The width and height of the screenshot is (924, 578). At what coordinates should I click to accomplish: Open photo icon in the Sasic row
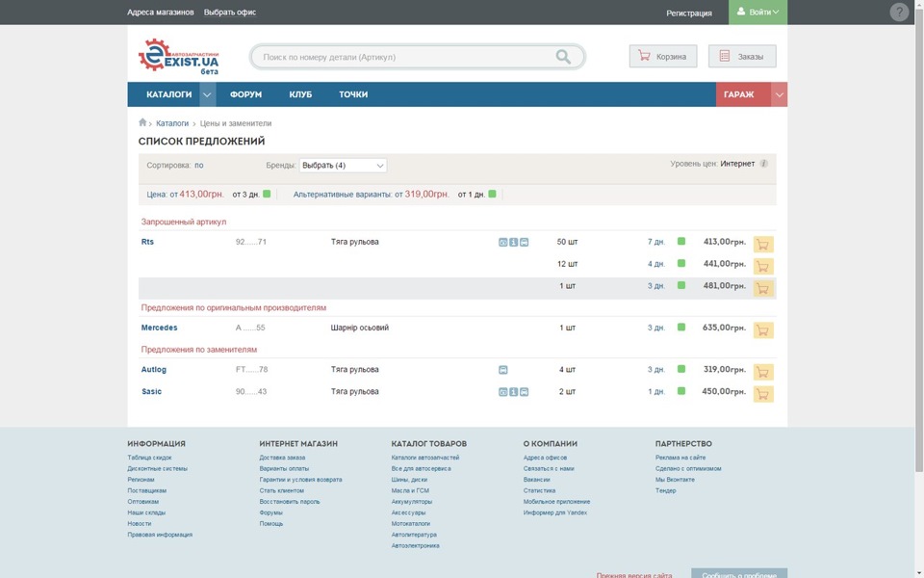pos(502,392)
